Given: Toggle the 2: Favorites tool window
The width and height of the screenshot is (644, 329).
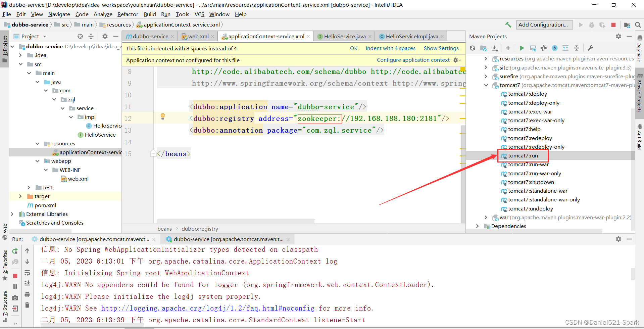Looking at the screenshot, I should point(5,265).
